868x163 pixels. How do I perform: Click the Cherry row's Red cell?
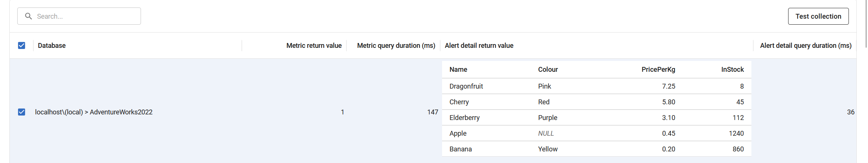point(544,102)
